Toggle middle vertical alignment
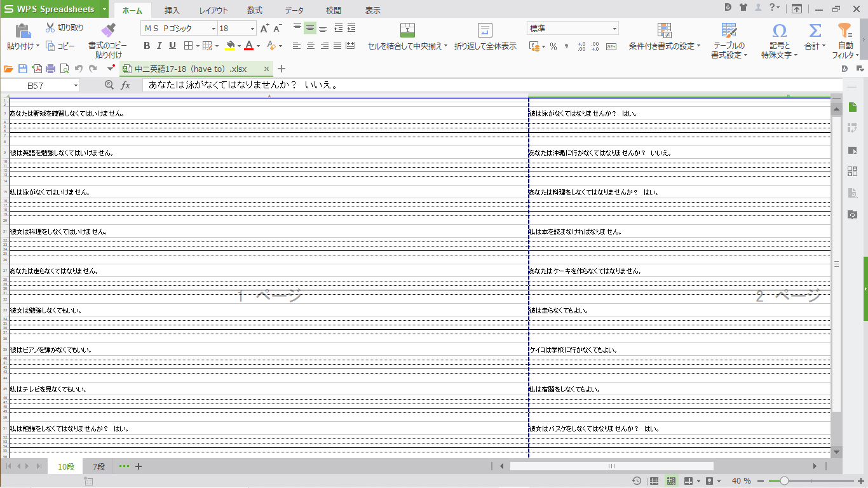This screenshot has width=868, height=488. 310,28
